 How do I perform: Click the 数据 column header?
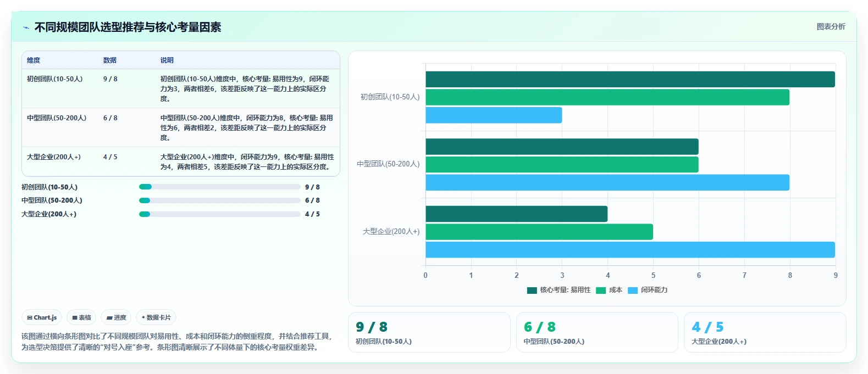tap(110, 60)
